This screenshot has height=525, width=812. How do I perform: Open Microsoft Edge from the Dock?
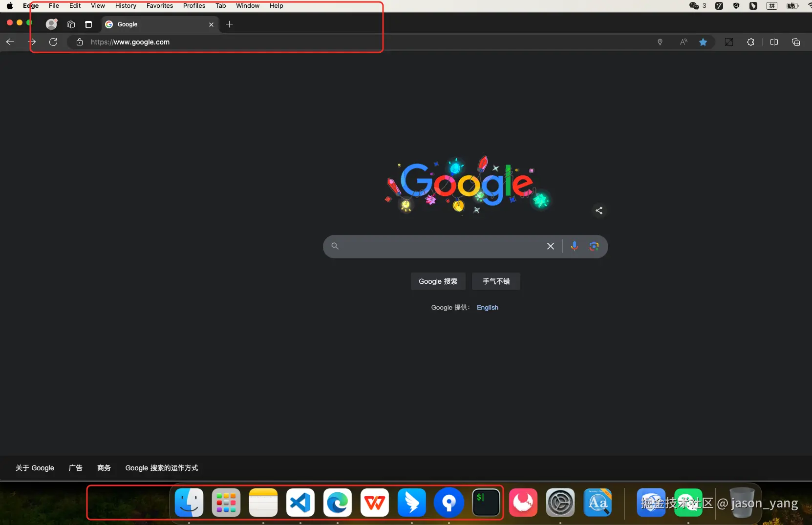(338, 503)
